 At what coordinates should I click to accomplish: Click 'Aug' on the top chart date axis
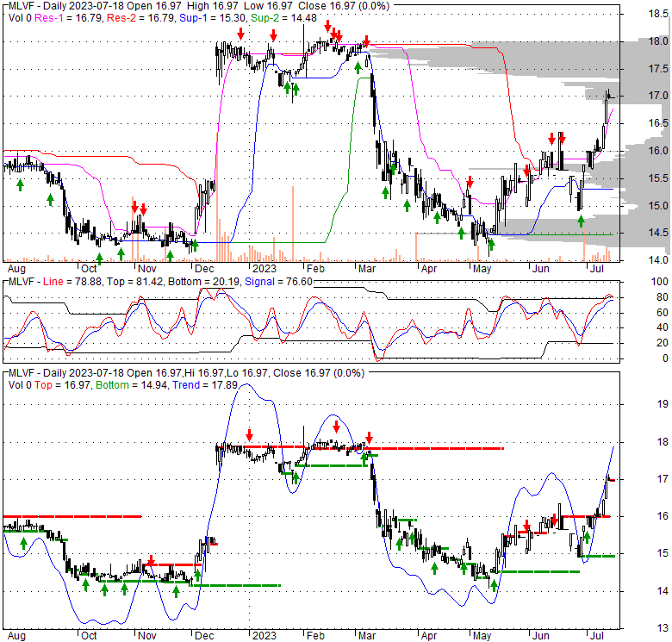(x=16, y=269)
